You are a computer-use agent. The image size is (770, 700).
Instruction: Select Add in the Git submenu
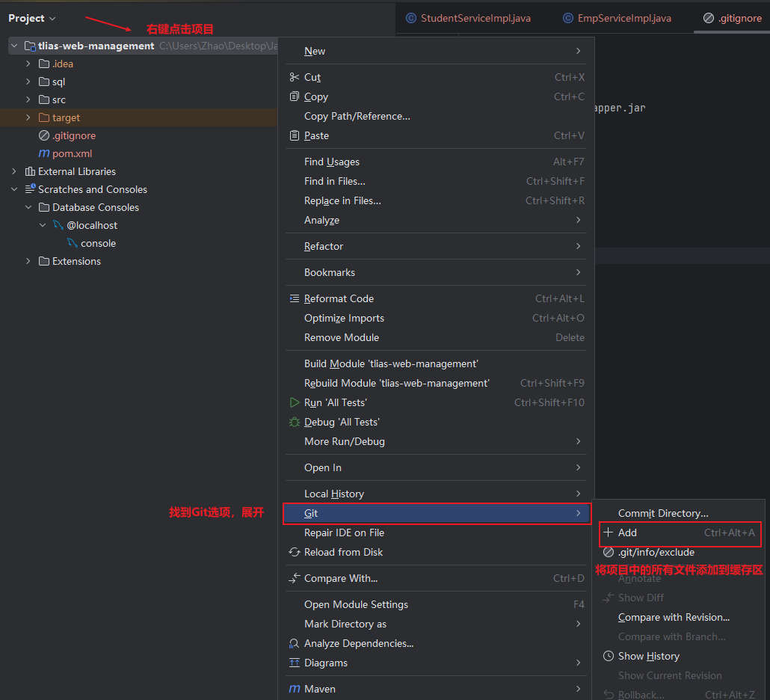click(680, 533)
